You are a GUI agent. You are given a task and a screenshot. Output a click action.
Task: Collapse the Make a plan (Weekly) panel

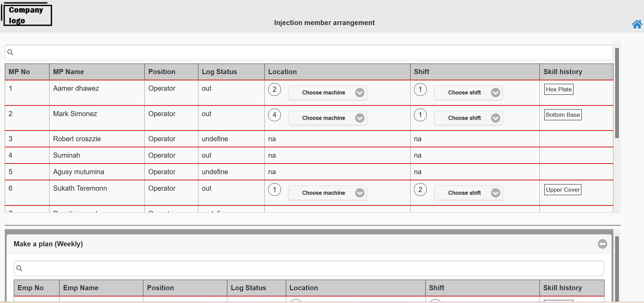pos(602,244)
